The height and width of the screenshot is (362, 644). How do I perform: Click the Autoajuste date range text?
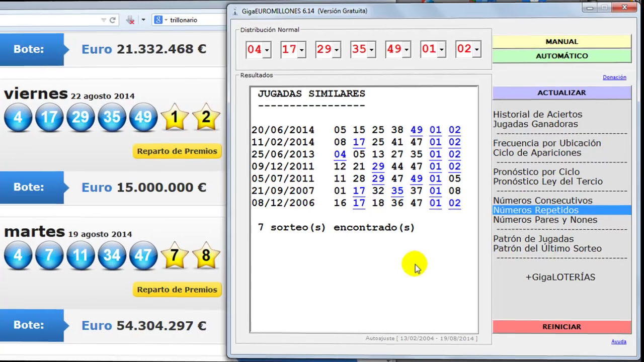click(x=422, y=338)
